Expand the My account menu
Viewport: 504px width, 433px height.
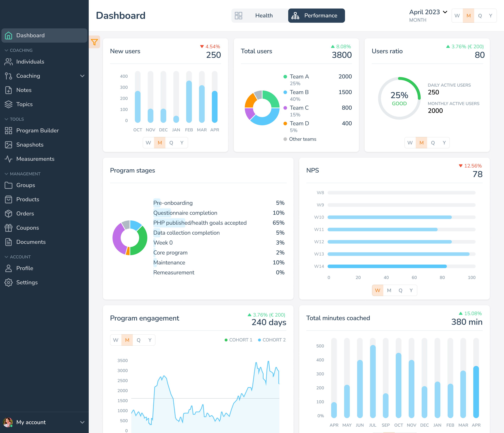[82, 422]
